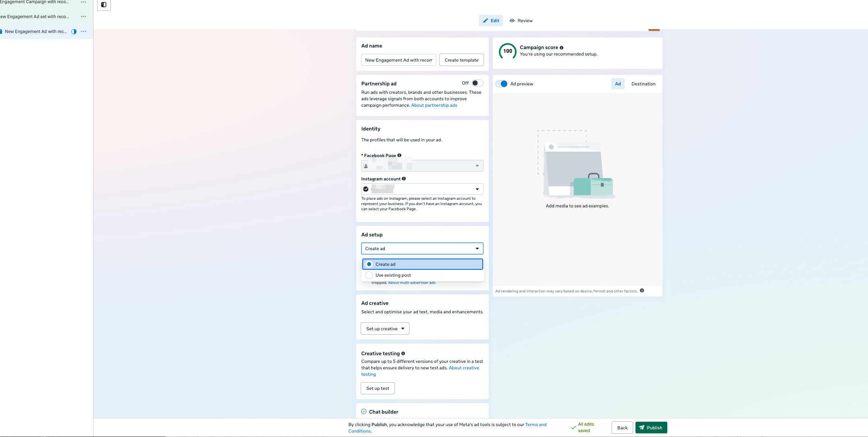Click the Publish button
This screenshot has height=437, width=868.
click(x=651, y=428)
